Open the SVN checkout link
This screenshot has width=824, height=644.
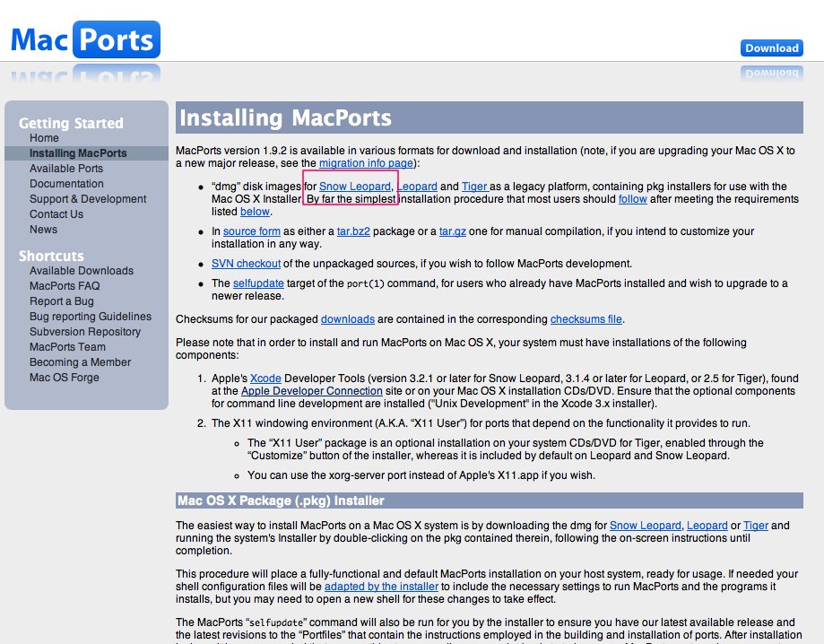pos(246,264)
